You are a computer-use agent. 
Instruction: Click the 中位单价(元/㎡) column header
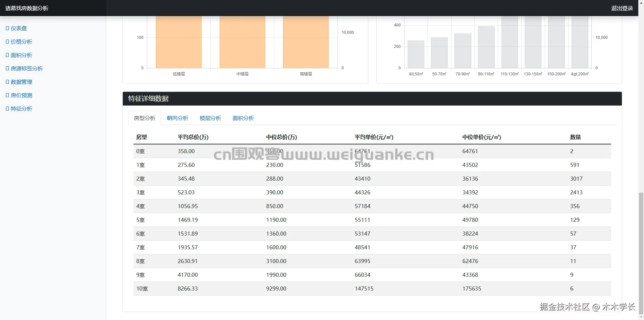(482, 137)
